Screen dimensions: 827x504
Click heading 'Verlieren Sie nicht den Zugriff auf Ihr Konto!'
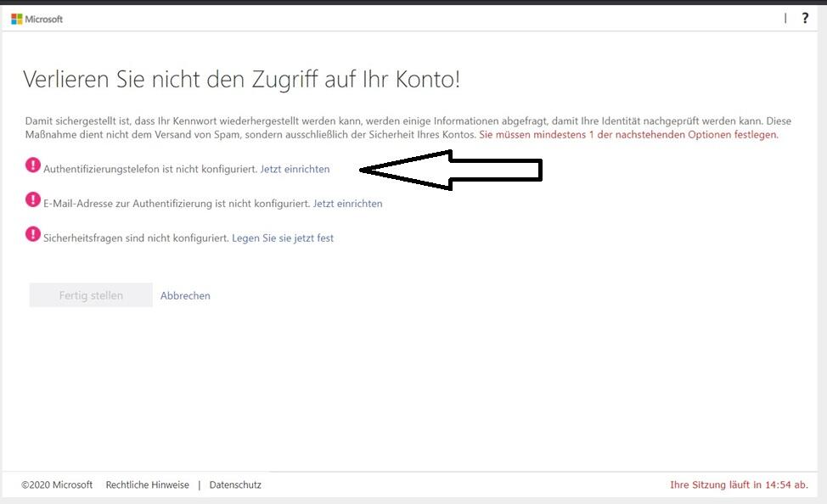[x=241, y=80]
